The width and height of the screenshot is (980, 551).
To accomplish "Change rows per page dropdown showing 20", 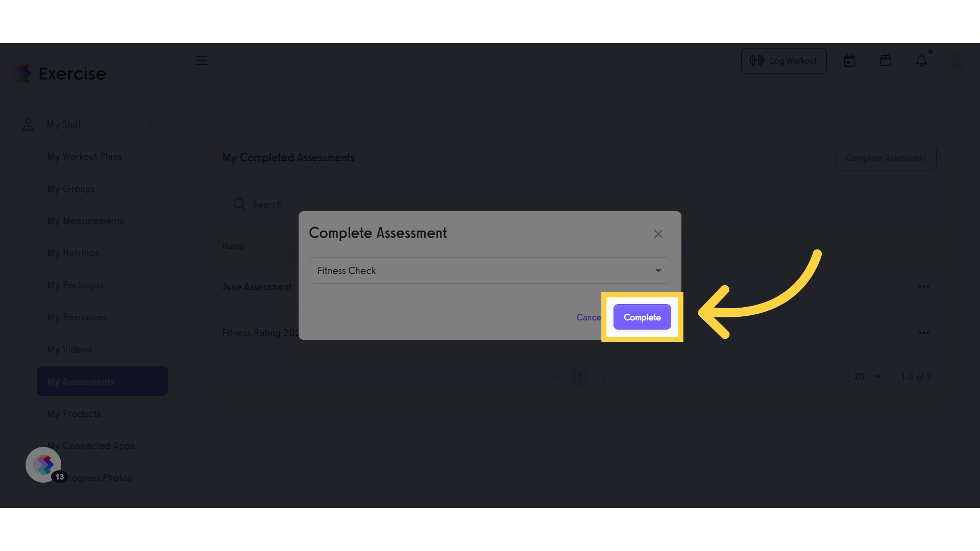I will tap(867, 377).
